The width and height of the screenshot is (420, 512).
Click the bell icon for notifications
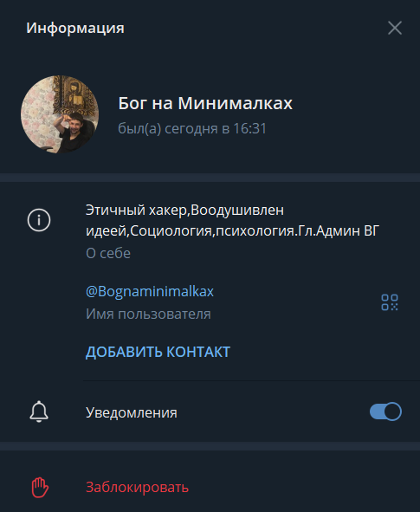(39, 412)
